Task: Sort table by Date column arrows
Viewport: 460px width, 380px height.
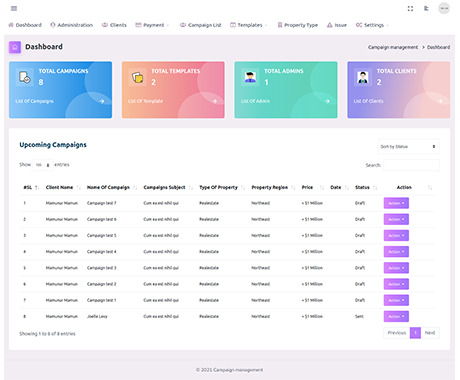Action: [x=347, y=188]
